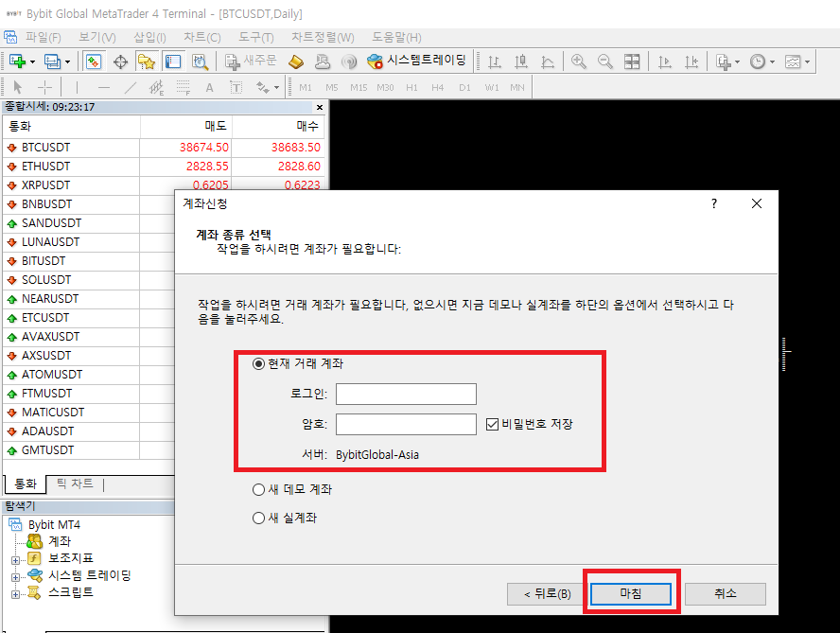Image resolution: width=840 pixels, height=633 pixels.
Task: Select the vertical line tool
Action: tap(78, 87)
